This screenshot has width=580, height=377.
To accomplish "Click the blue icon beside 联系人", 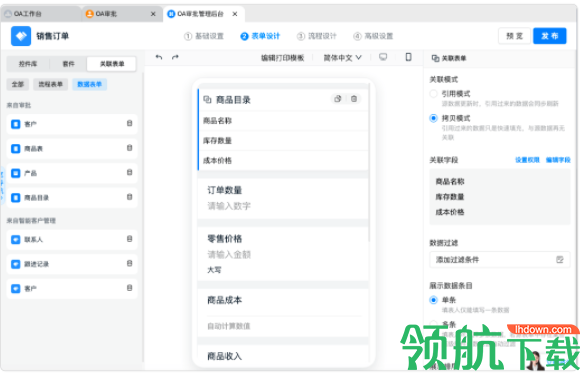I will click(x=16, y=240).
